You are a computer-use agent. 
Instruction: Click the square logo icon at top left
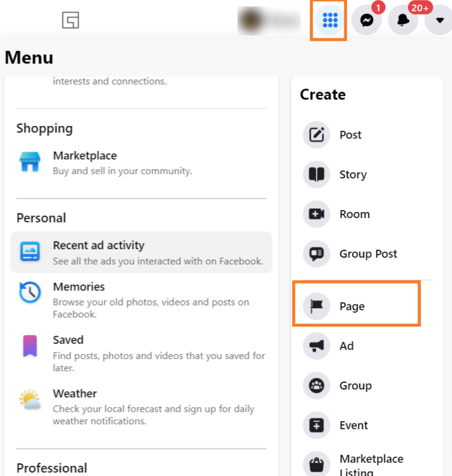(x=70, y=20)
